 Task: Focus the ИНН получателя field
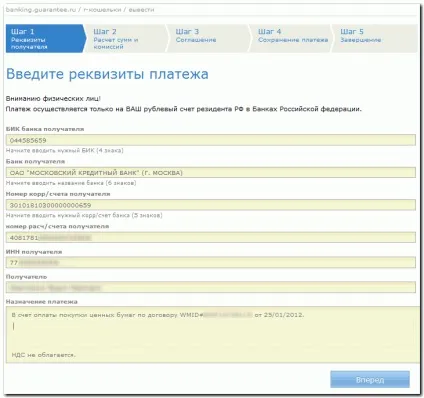pos(211,262)
